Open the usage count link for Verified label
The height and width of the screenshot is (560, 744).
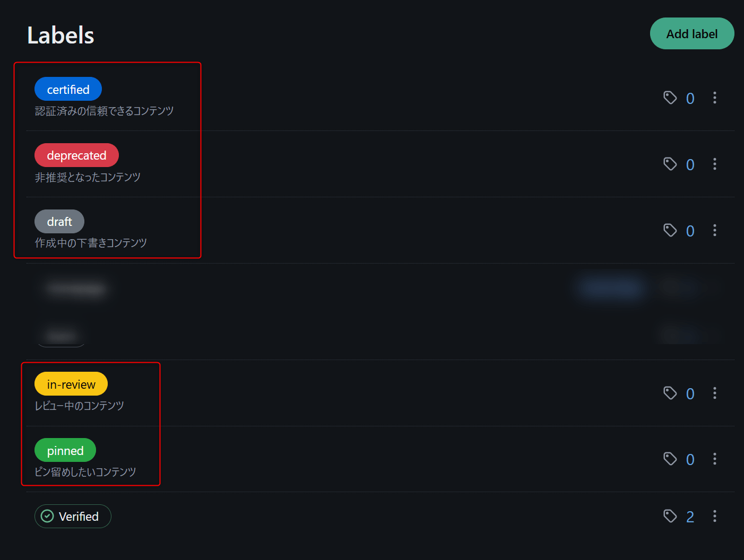[x=690, y=517]
